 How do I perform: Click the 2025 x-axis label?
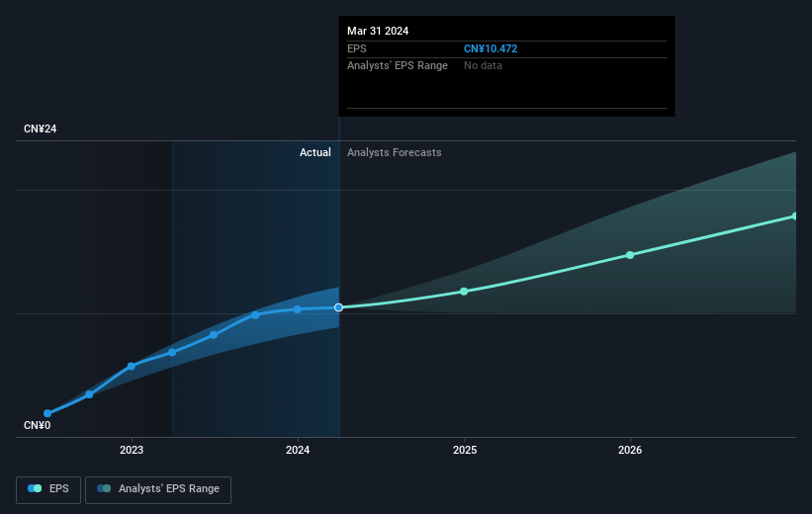(465, 450)
